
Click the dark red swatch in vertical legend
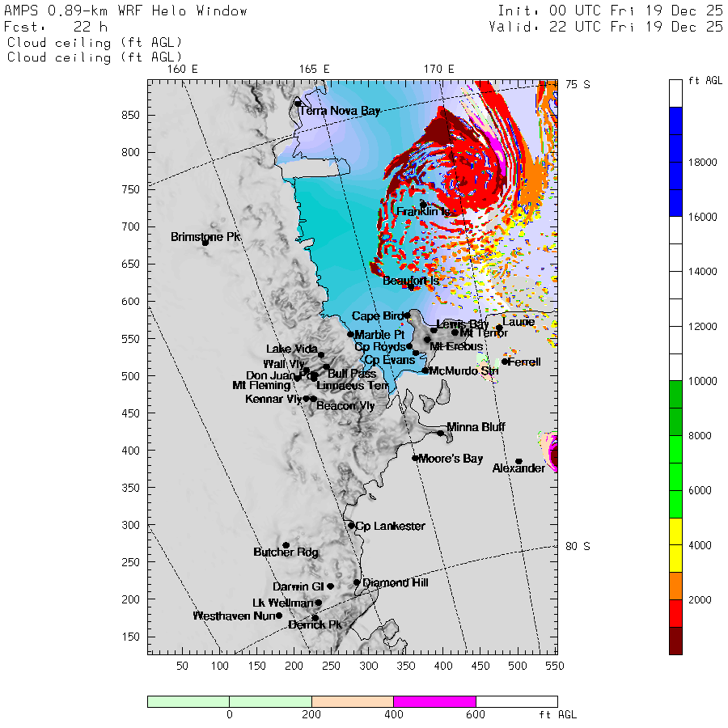click(675, 641)
